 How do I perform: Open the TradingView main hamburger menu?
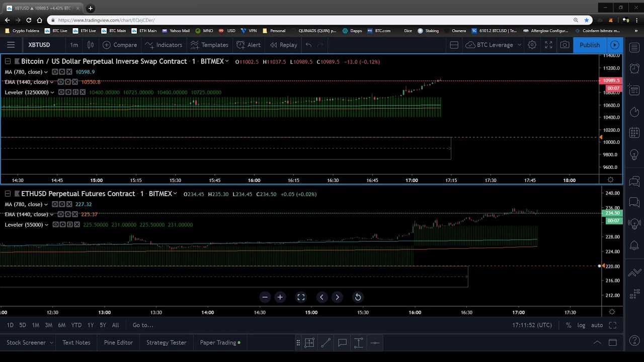pyautogui.click(x=11, y=45)
